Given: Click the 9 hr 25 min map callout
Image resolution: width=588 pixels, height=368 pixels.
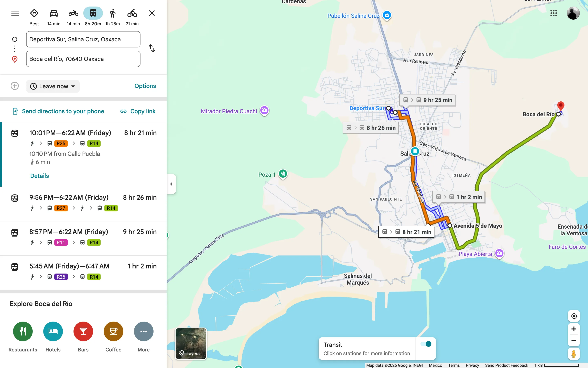Looking at the screenshot, I should click(x=428, y=100).
